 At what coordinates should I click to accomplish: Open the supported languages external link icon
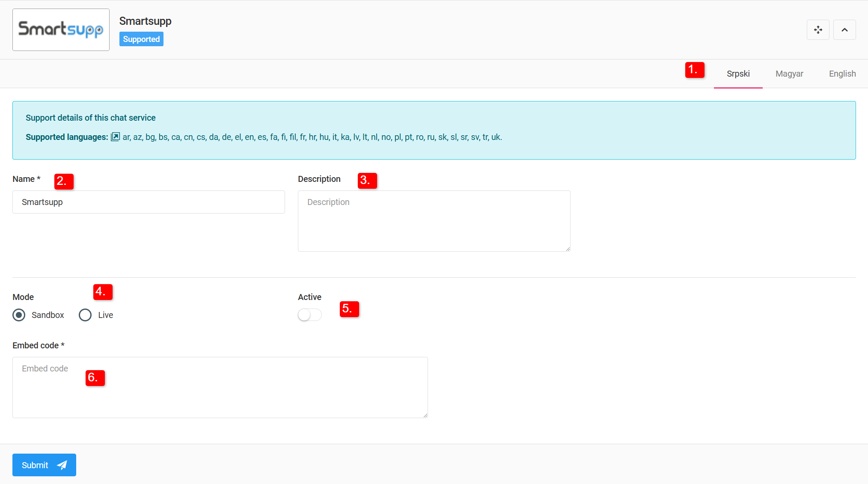115,137
